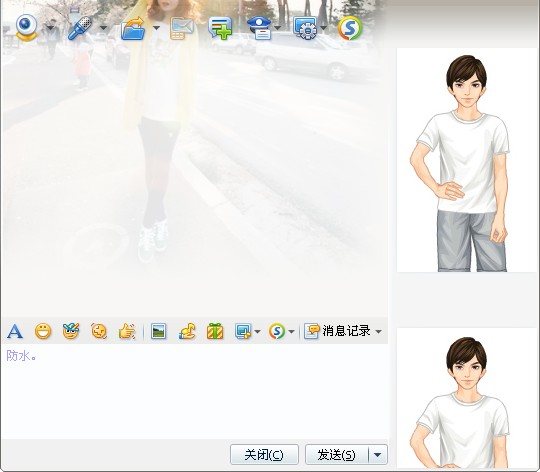Click the music note share icon
This screenshot has height=472, width=540.
[187, 332]
